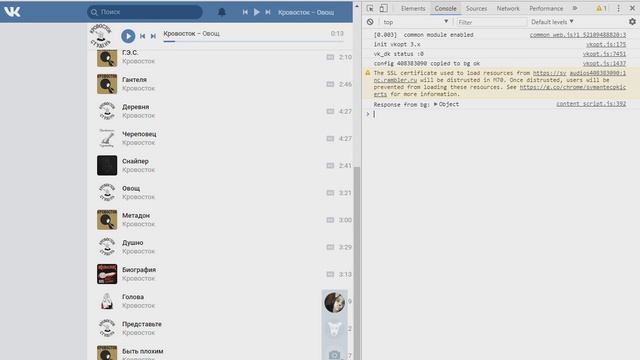Click the Гантеля cover thumbnail

[107, 84]
